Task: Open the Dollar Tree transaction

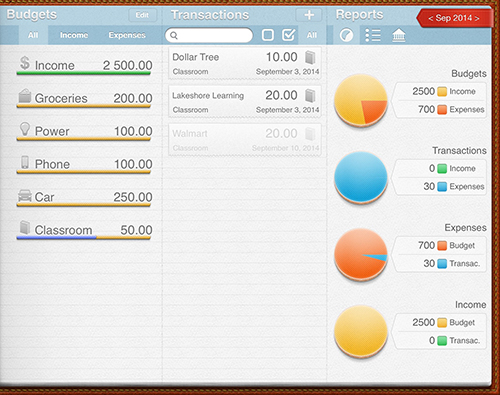Action: [245, 63]
